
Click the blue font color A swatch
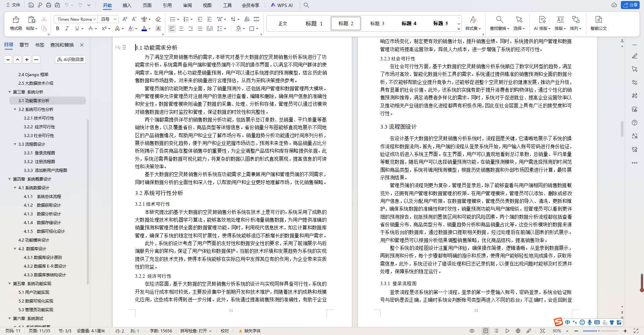pos(144,29)
